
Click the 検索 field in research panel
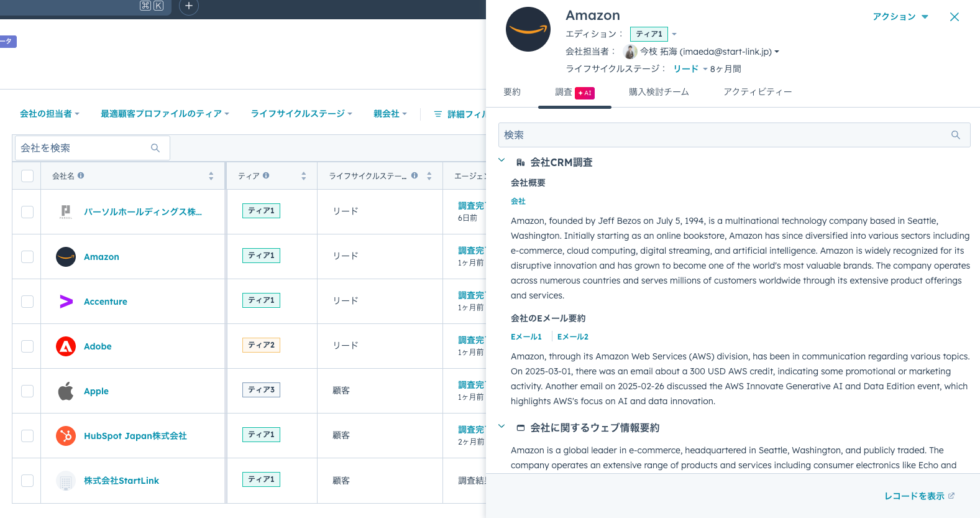tap(724, 135)
